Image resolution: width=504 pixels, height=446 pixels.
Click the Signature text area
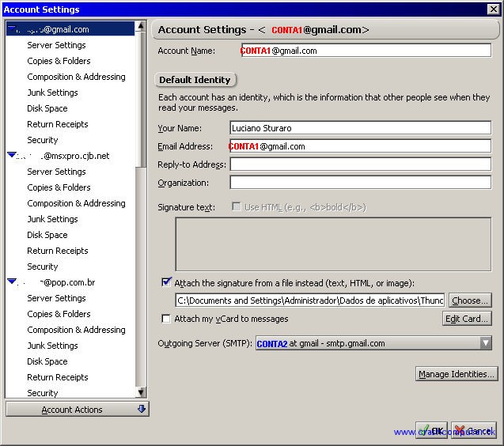(x=333, y=244)
